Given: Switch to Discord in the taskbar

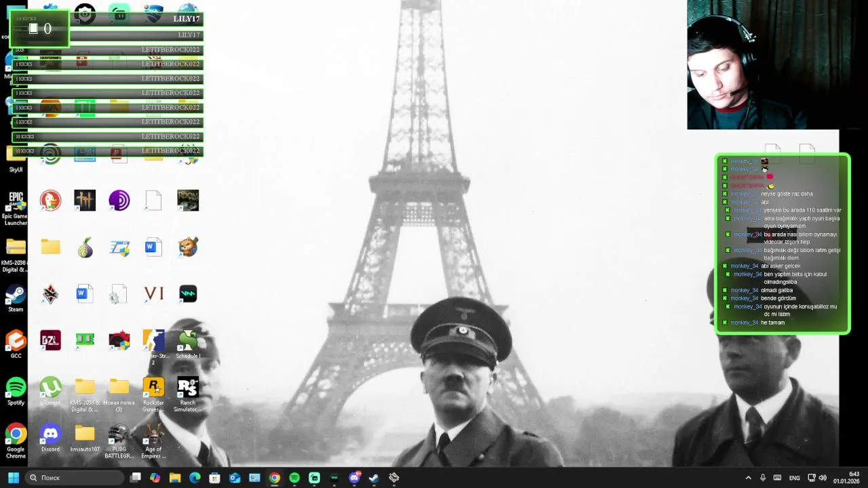Looking at the screenshot, I should [354, 478].
